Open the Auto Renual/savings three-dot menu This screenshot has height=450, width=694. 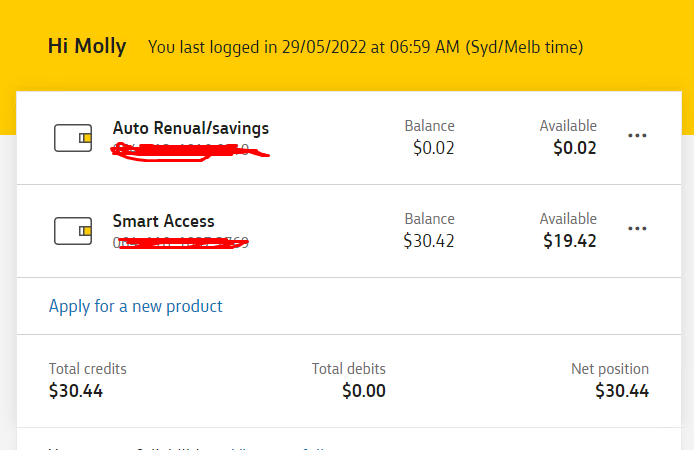point(637,135)
